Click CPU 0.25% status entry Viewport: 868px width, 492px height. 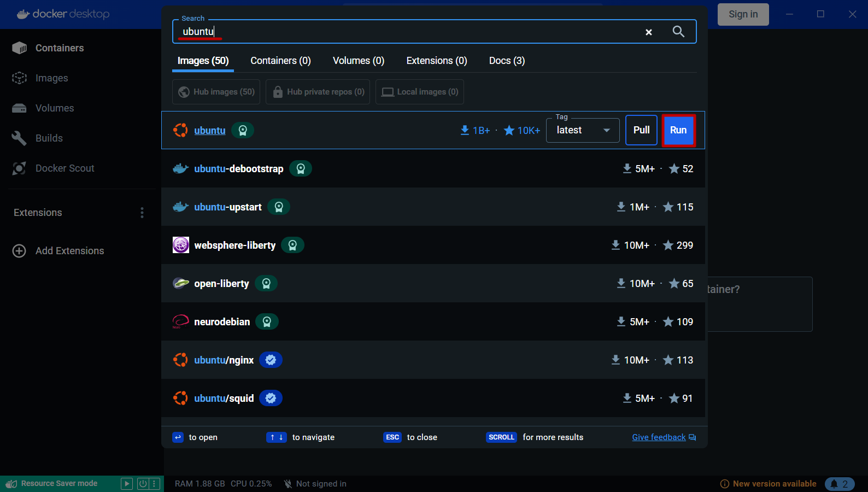pos(251,484)
